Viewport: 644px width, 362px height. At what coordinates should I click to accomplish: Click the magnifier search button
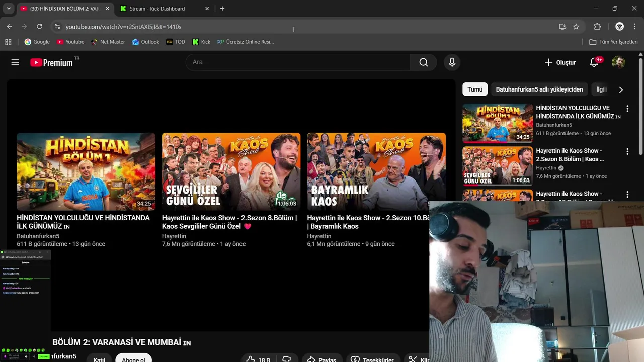(x=424, y=62)
